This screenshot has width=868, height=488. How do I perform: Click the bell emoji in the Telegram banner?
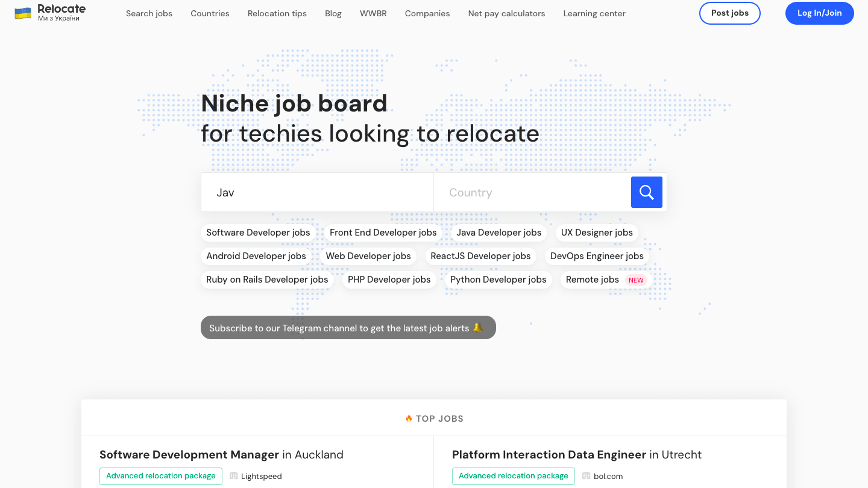pos(478,328)
